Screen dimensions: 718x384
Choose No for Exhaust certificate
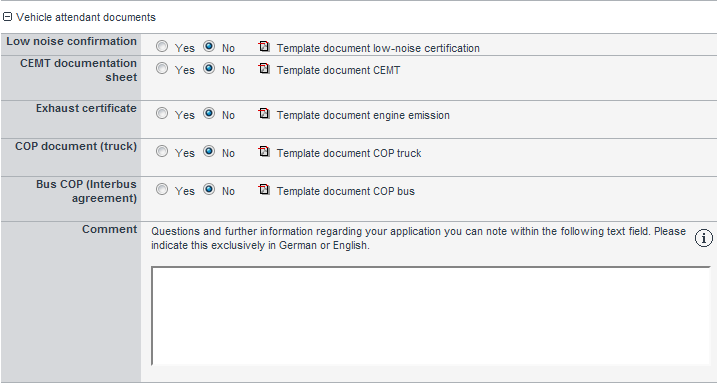[209, 113]
